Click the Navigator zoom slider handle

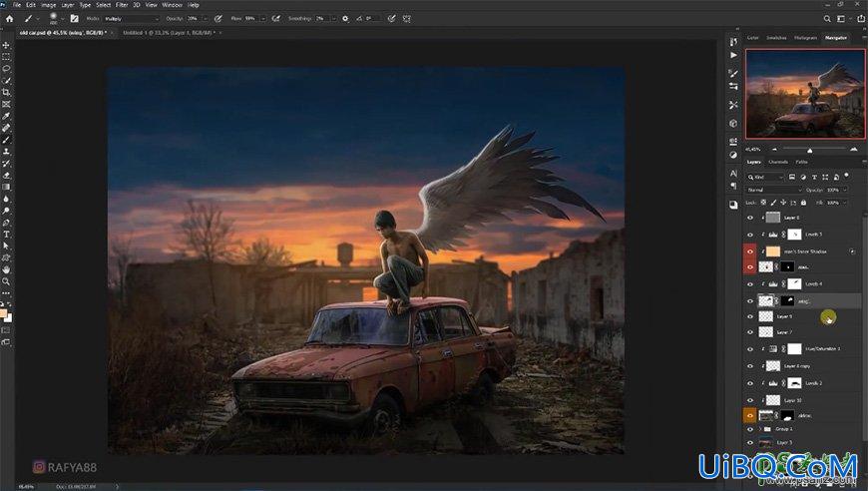[809, 150]
